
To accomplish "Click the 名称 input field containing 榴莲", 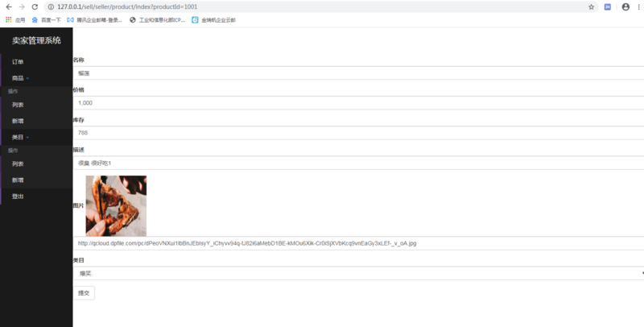I will pos(358,73).
